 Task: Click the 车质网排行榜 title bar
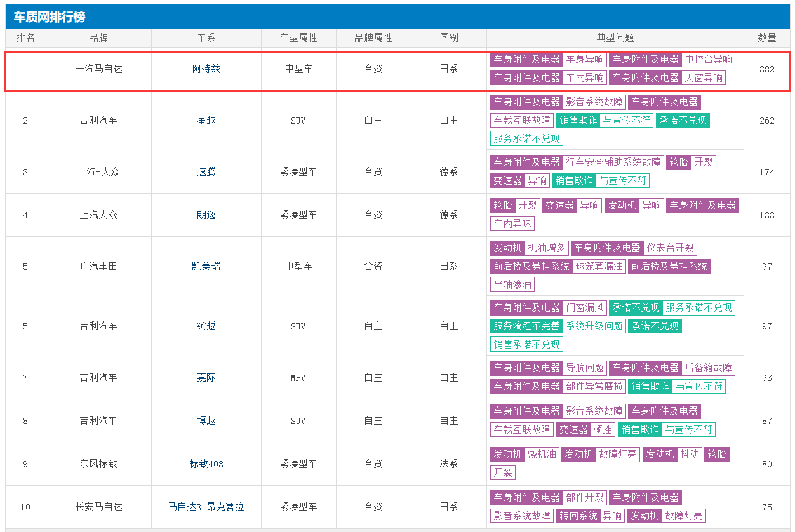point(397,17)
